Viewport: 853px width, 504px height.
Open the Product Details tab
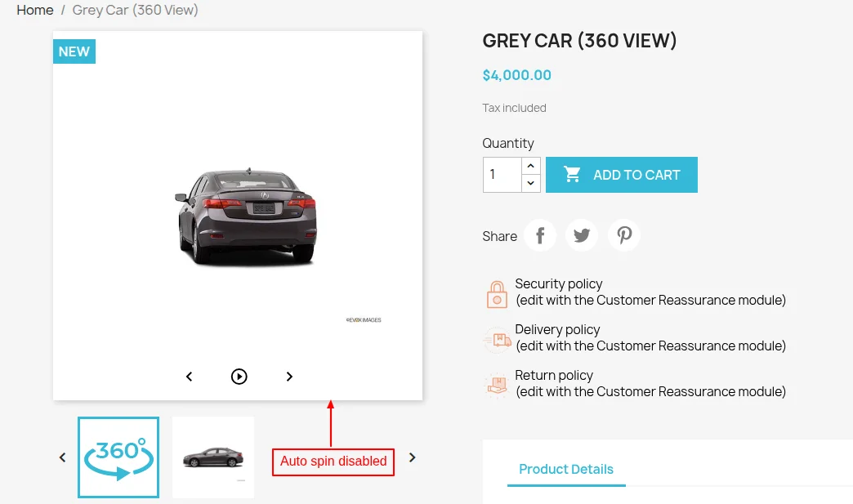566,469
